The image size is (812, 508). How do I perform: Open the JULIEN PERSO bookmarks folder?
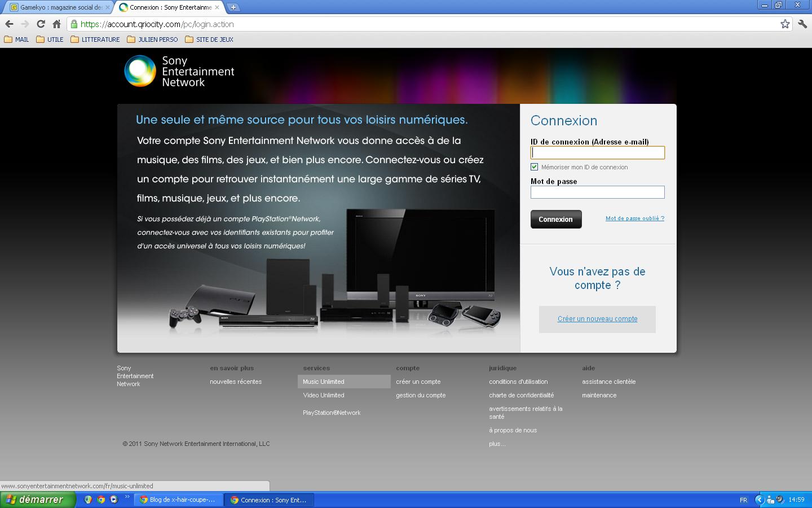point(152,40)
